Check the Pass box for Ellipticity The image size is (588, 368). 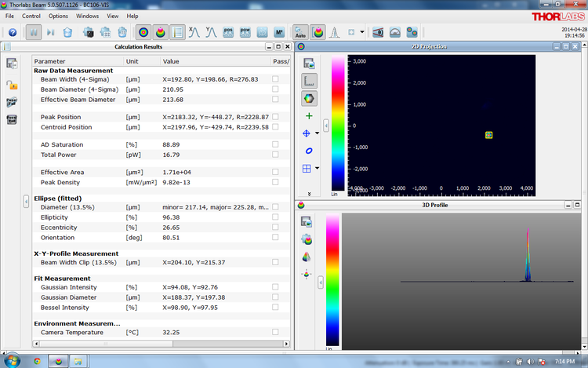click(x=274, y=217)
